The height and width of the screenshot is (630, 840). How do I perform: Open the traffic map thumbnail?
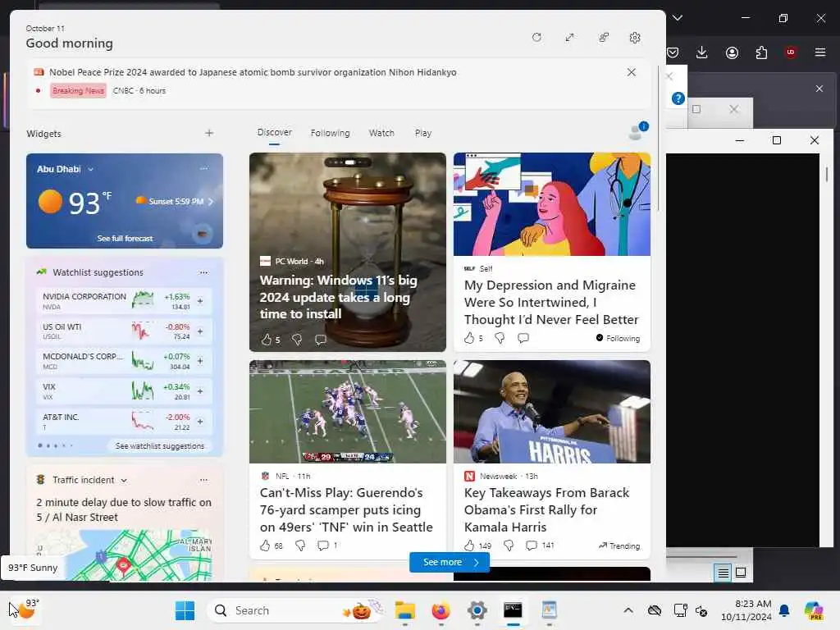point(125,555)
